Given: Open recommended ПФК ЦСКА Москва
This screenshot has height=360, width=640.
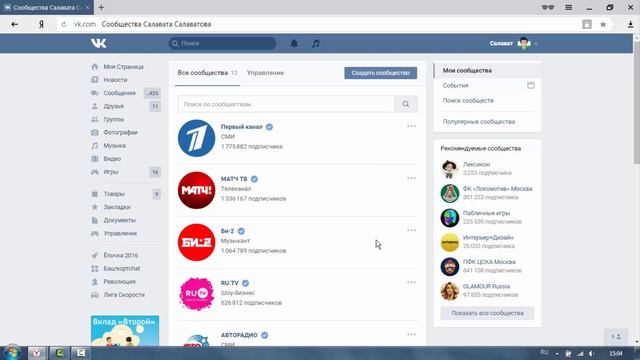Looking at the screenshot, I should pos(489,262).
